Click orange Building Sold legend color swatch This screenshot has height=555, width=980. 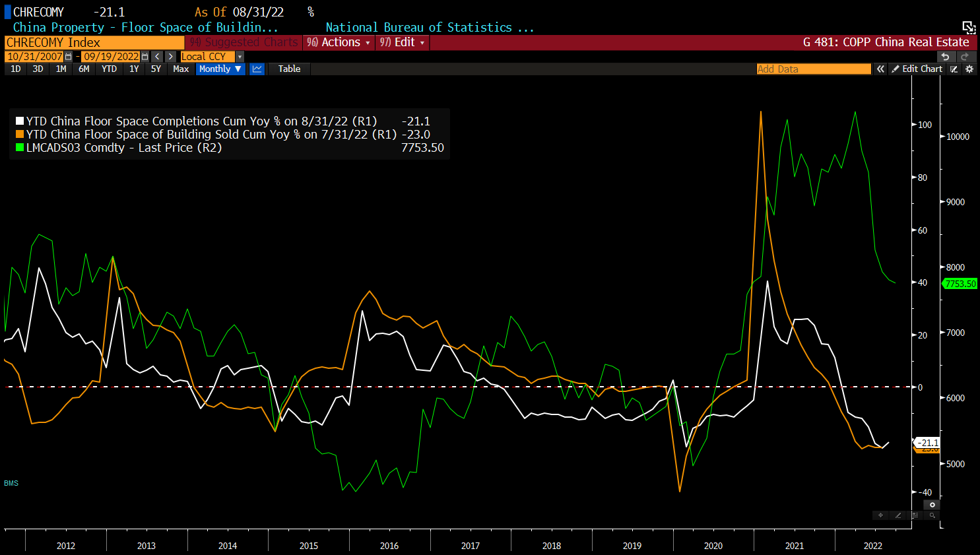[x=20, y=135]
